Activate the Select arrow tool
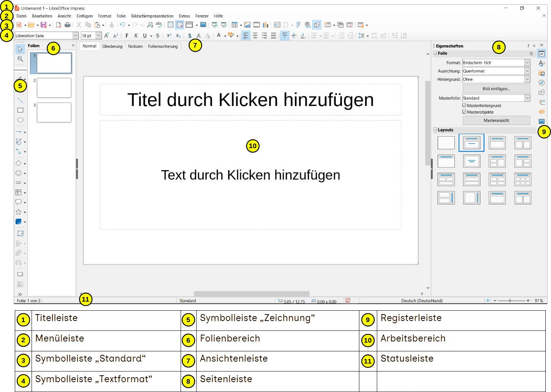551x392 pixels. [x=20, y=49]
